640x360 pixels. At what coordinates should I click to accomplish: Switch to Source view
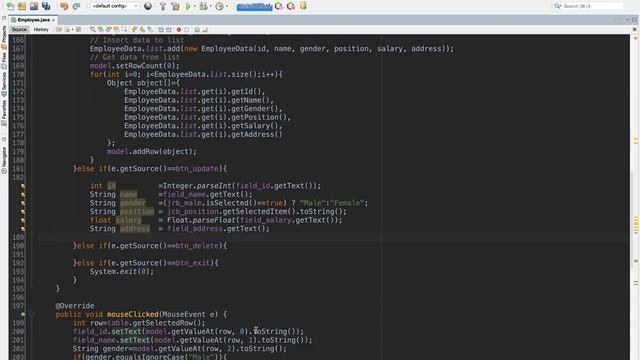point(19,29)
